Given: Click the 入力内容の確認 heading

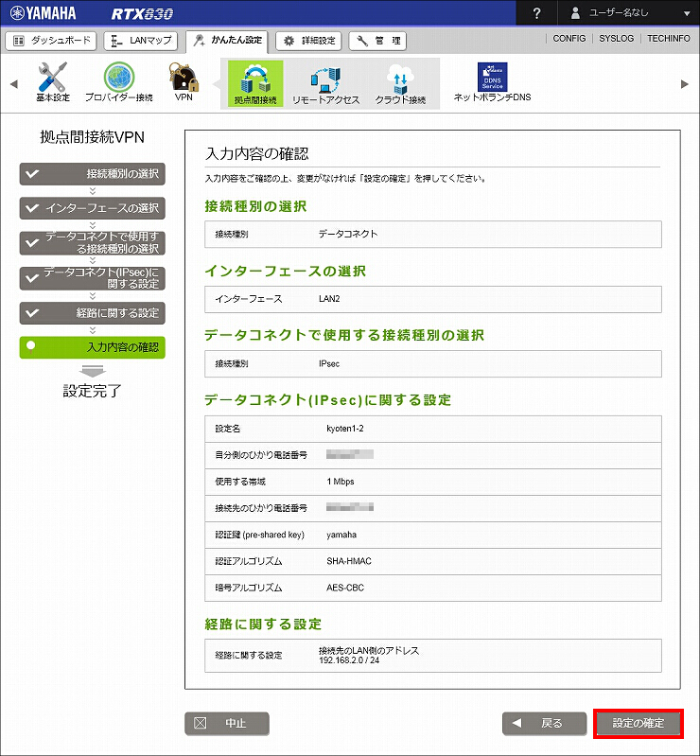Looking at the screenshot, I should [257, 154].
